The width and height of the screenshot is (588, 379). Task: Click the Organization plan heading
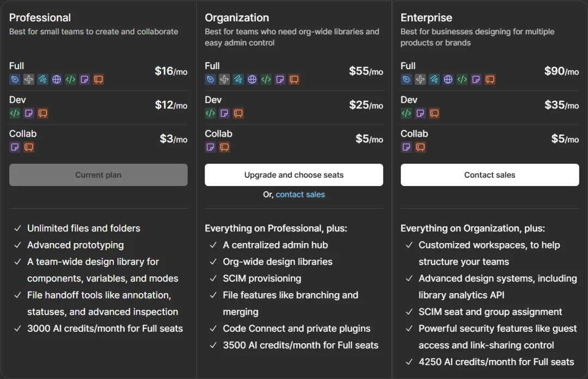(x=237, y=17)
